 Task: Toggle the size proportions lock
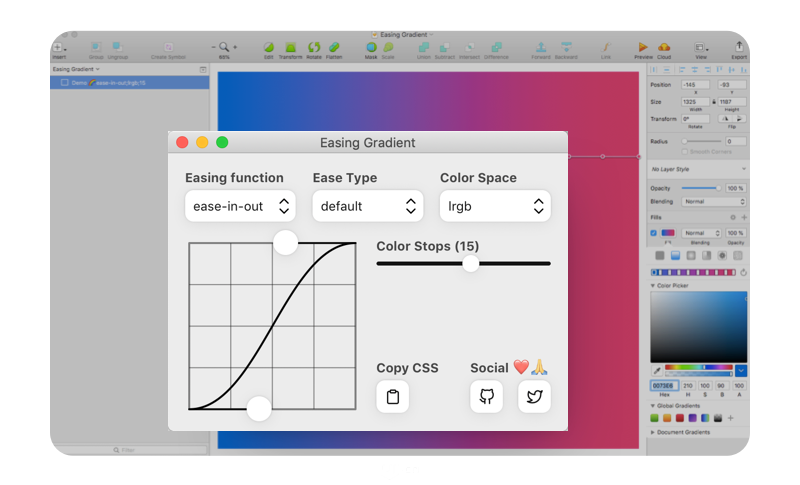[x=712, y=101]
